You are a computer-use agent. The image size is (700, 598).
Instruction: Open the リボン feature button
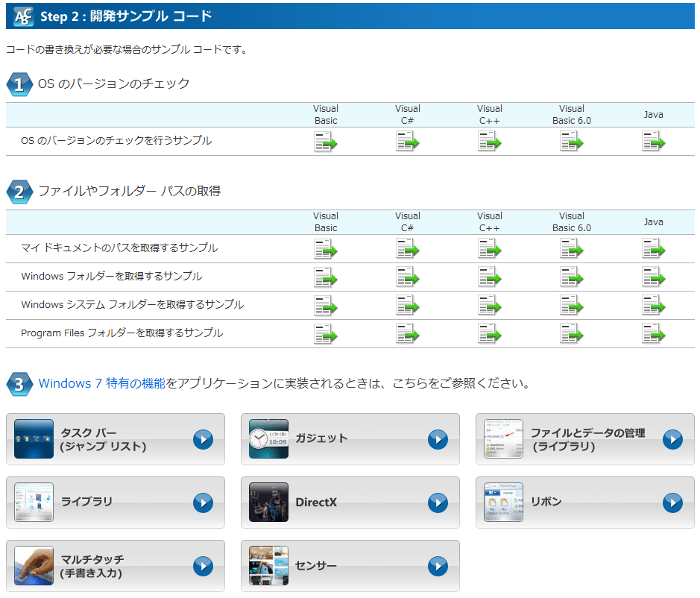click(x=584, y=503)
